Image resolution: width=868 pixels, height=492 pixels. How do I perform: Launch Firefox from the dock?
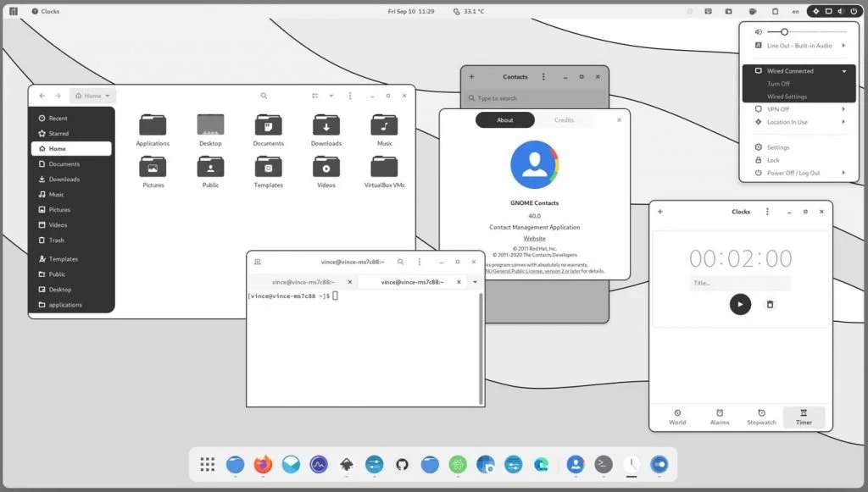tap(263, 464)
